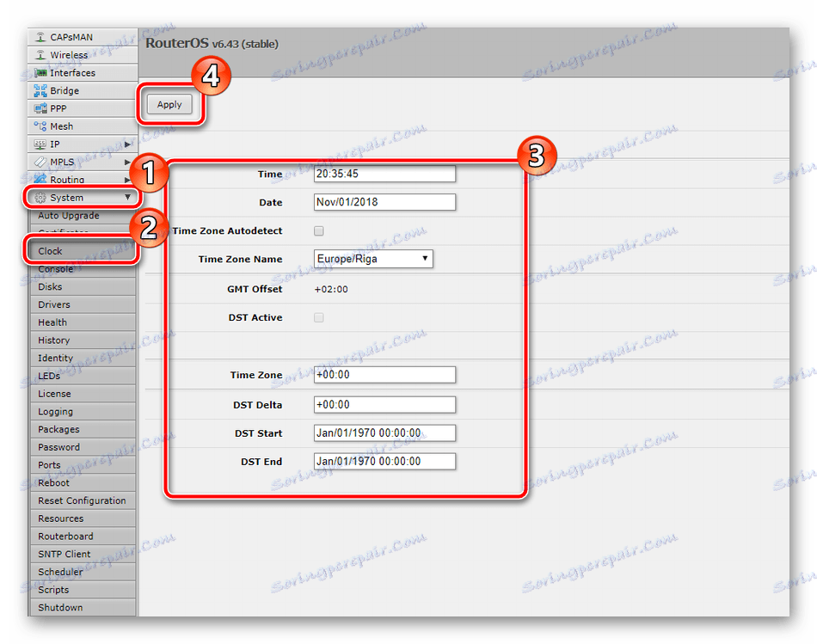Viewport: 817px width, 644px height.
Task: Open the Packages item
Action: tap(83, 429)
